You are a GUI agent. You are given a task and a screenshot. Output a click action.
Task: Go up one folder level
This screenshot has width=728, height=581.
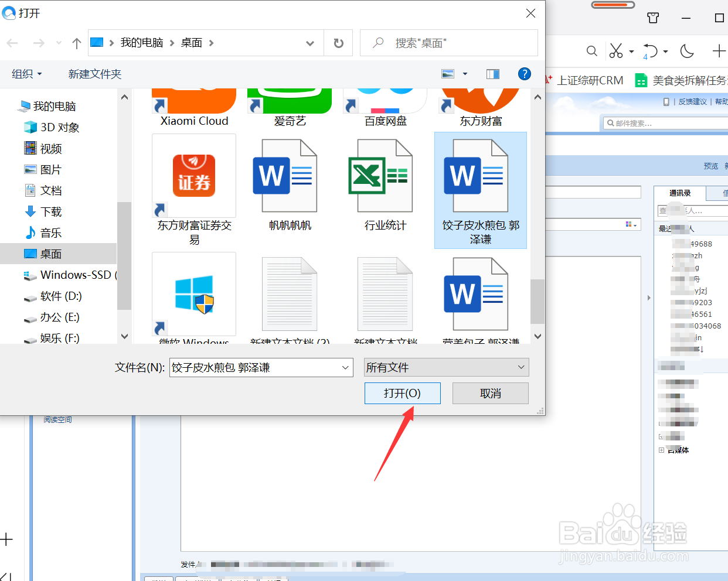pos(76,43)
